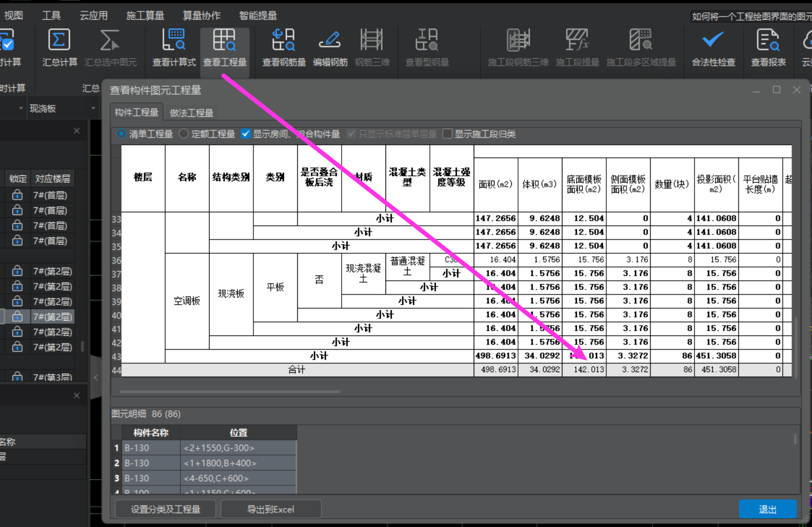Click the 汇总选中图元 icon
The image size is (812, 527).
coord(110,40)
